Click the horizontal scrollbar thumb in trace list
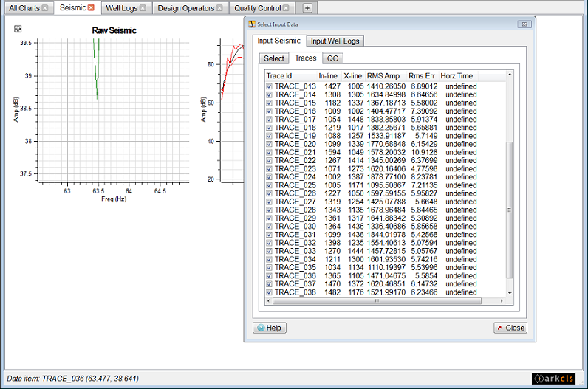This screenshot has width=588, height=389. [377, 300]
